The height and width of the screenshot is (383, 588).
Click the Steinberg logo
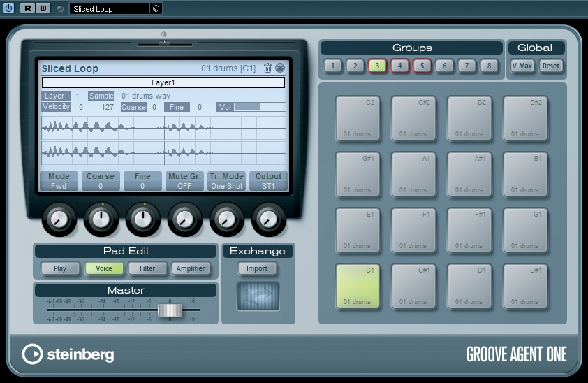coord(68,354)
